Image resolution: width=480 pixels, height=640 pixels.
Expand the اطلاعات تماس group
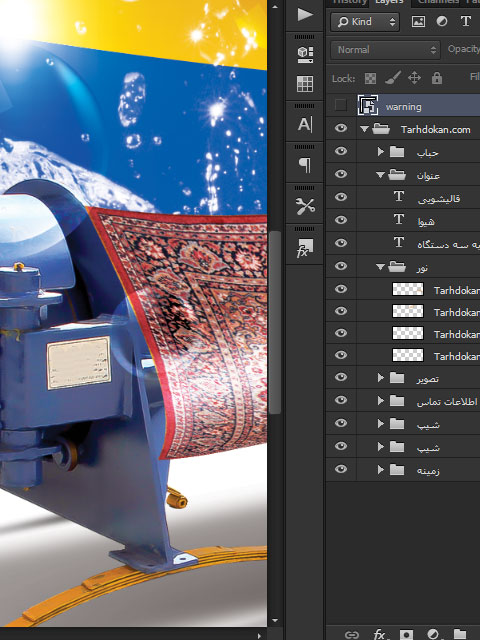pyautogui.click(x=380, y=400)
